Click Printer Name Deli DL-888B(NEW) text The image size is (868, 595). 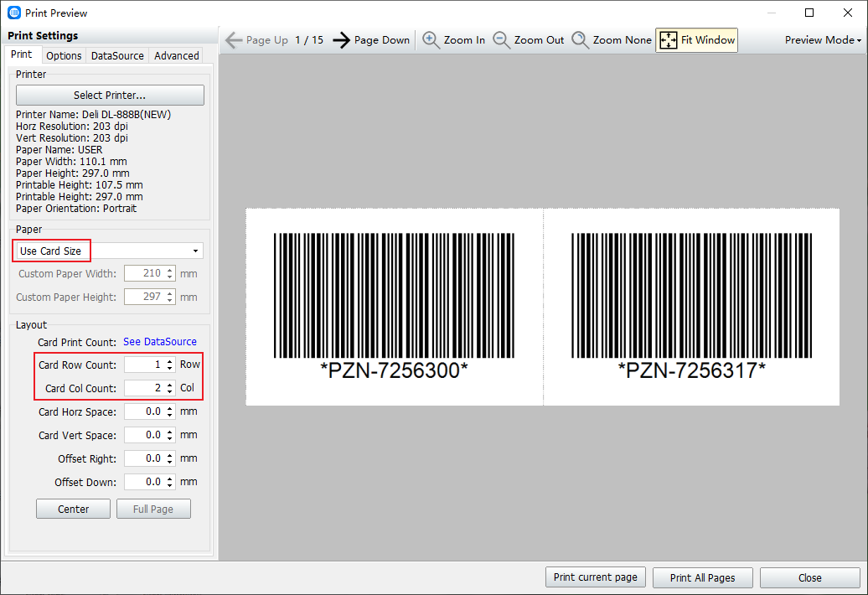coord(93,115)
